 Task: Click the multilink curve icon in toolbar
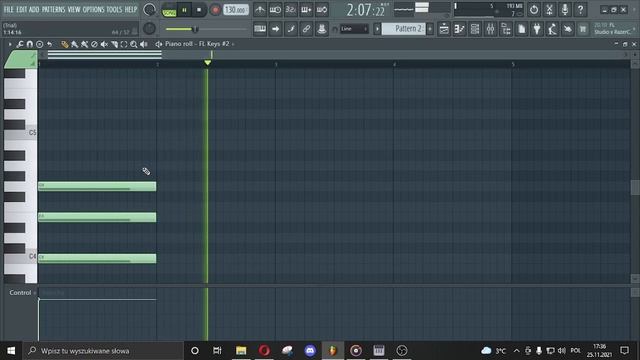[x=291, y=29]
